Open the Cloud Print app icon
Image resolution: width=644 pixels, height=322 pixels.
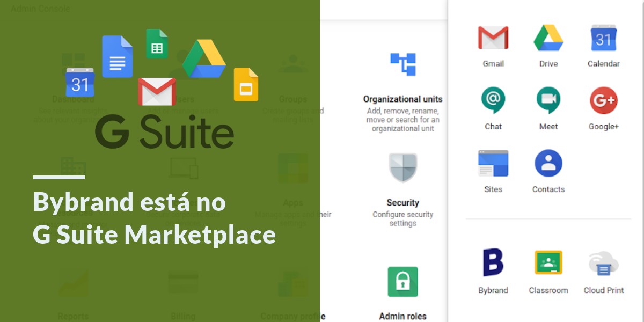pos(603,264)
